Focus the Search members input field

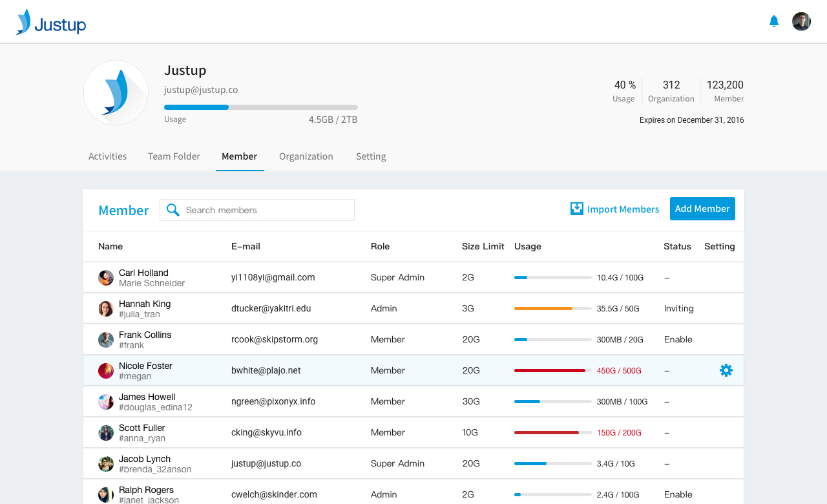265,210
